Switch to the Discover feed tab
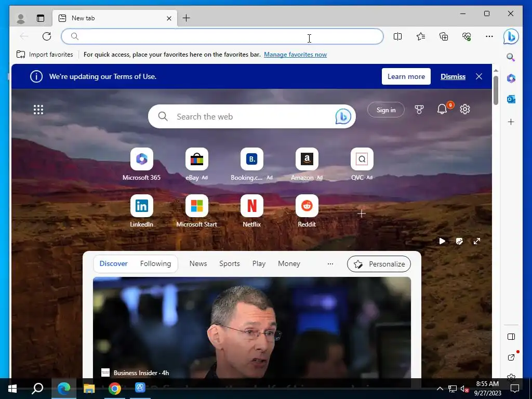This screenshot has width=532, height=399. [113, 263]
